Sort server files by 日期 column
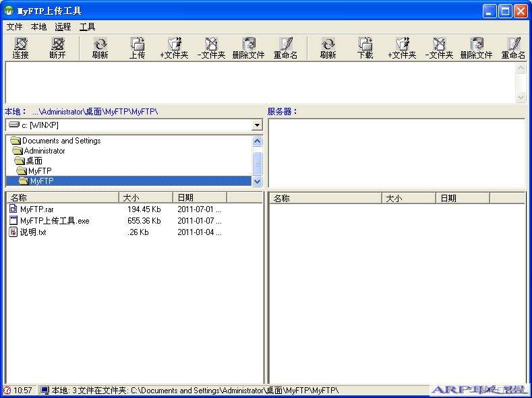The height and width of the screenshot is (398, 532). tap(463, 198)
